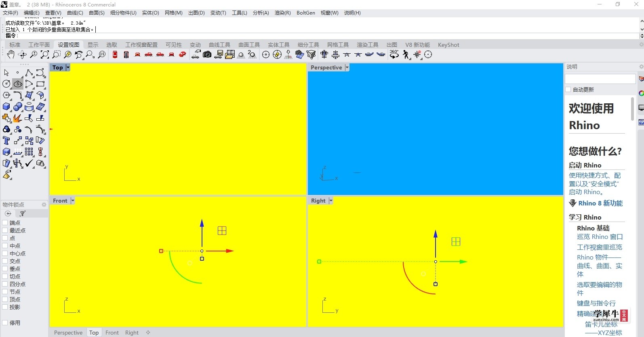Screen dimensions: 644x337
Task: Pick the Rectangle tool
Action: (40, 84)
